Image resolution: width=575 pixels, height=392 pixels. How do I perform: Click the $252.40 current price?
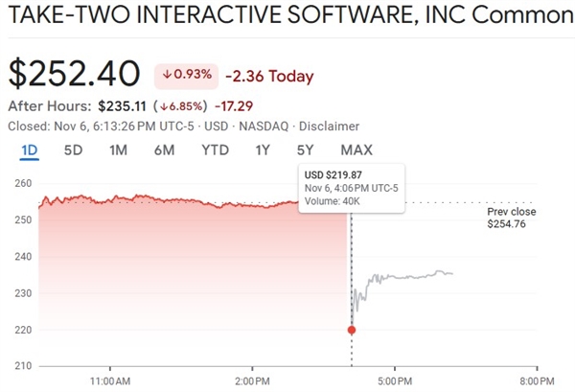click(x=75, y=75)
